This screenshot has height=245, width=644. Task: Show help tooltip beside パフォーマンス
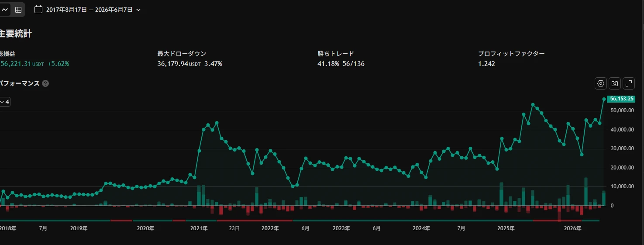pyautogui.click(x=45, y=83)
